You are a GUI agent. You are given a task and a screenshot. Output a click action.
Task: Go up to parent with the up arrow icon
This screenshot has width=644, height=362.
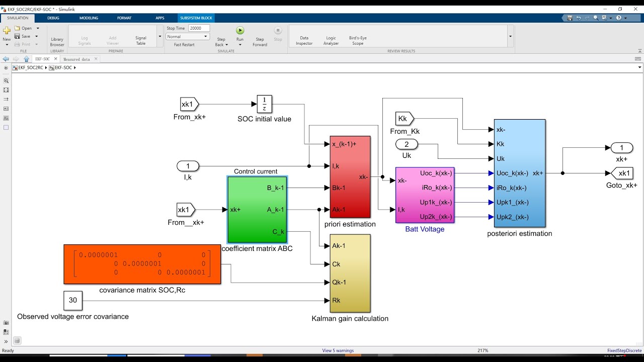(x=26, y=59)
